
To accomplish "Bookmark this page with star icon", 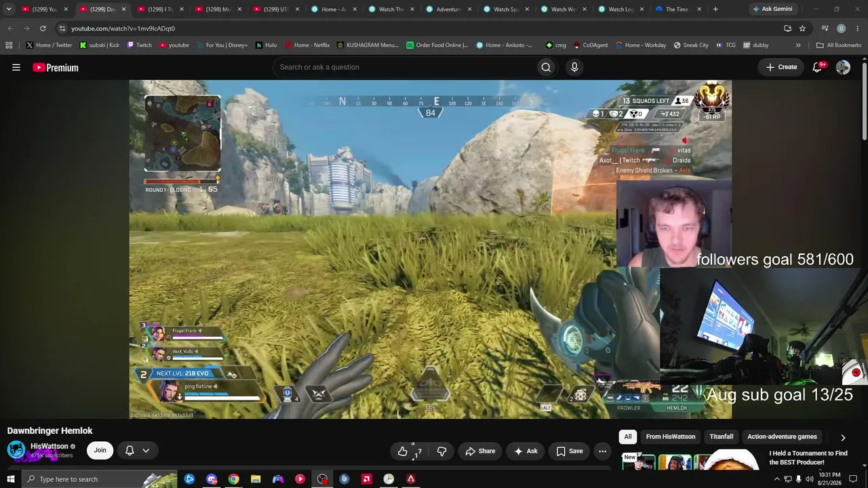I will tap(802, 28).
